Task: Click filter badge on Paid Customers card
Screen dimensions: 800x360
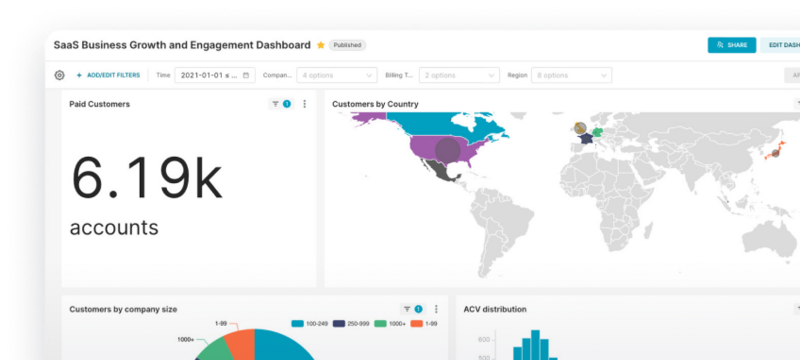Action: point(281,104)
